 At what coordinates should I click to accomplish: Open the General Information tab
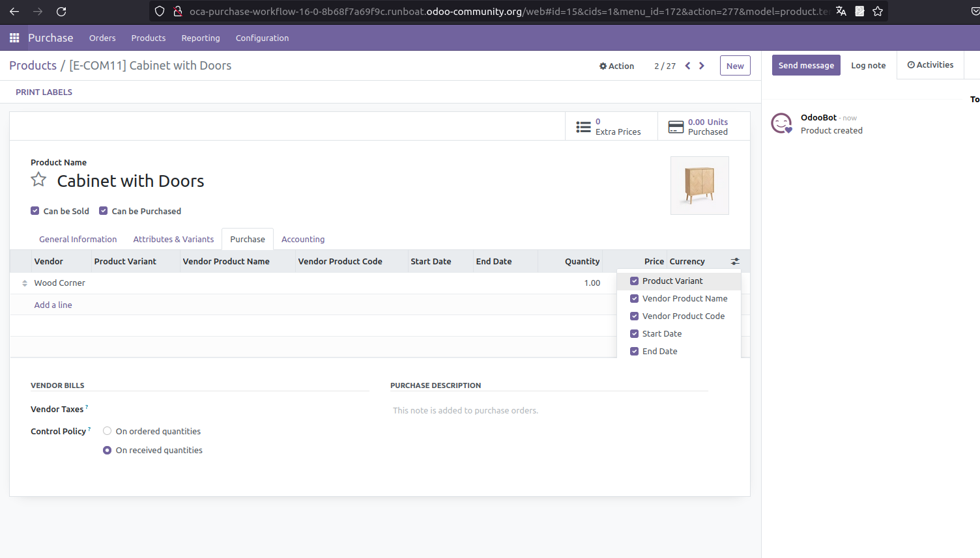pyautogui.click(x=78, y=240)
